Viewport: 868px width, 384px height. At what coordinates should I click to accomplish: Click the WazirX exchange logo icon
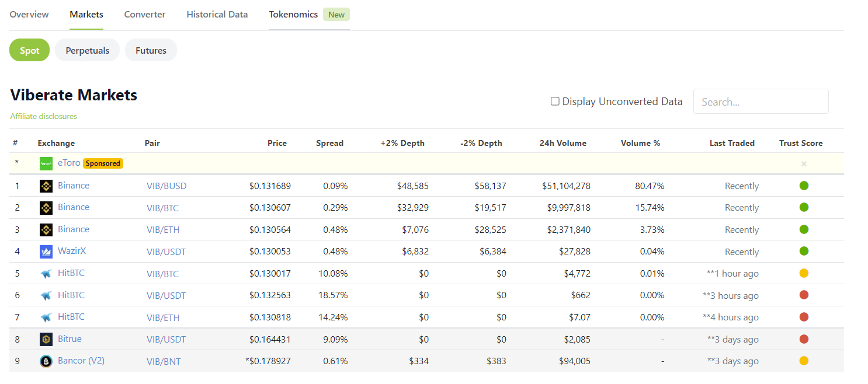click(x=46, y=252)
